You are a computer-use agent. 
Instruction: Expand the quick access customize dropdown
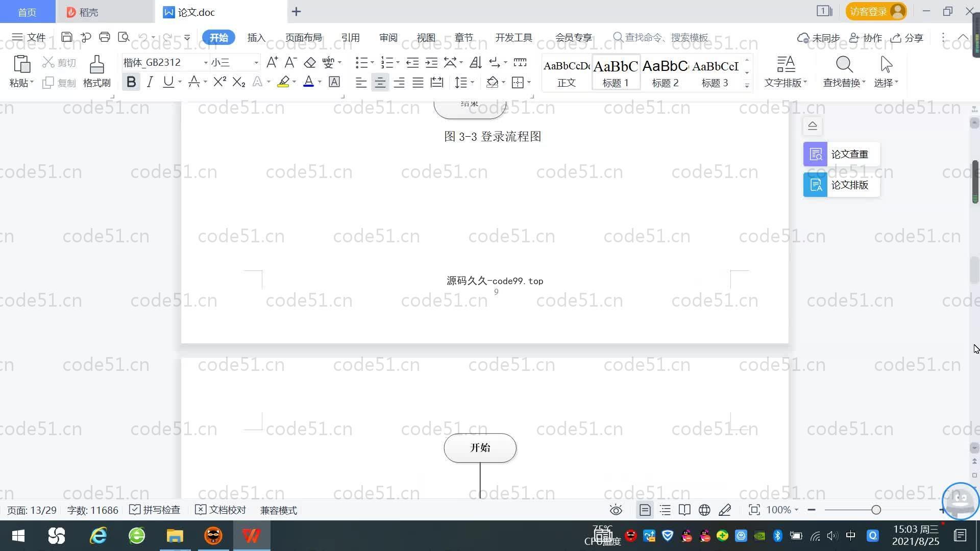(187, 37)
